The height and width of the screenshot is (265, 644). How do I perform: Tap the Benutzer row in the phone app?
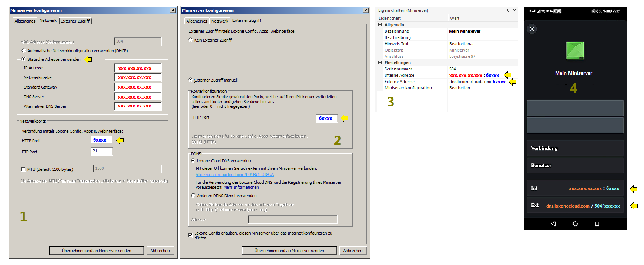click(x=575, y=165)
